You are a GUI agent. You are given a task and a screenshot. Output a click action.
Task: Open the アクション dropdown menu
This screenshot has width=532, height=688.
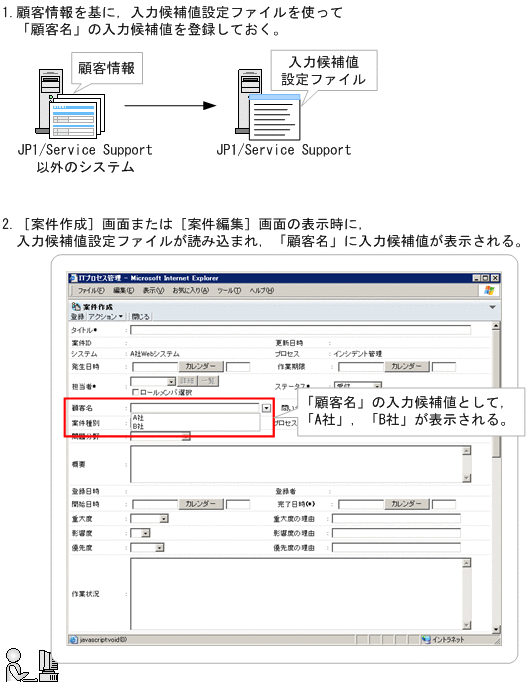click(105, 316)
